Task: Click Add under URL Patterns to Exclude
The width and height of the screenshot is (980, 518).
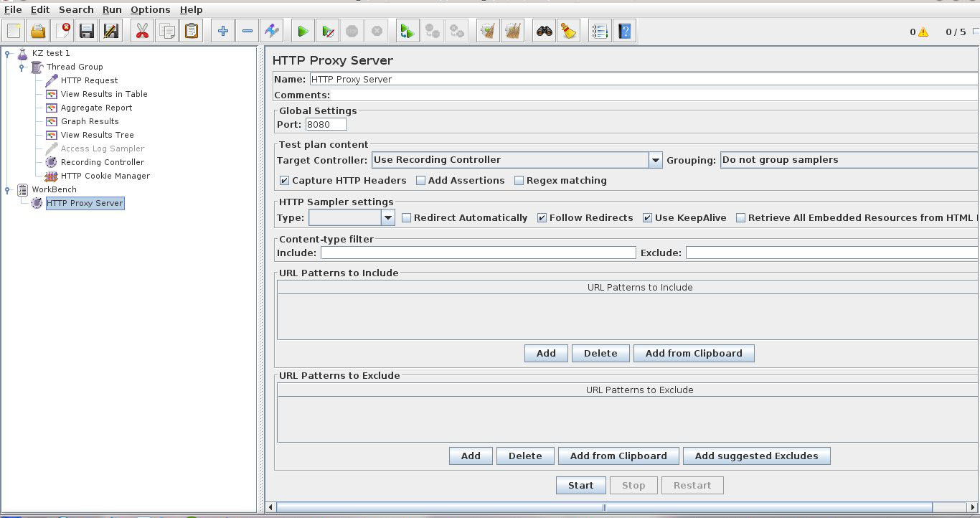Action: pyautogui.click(x=471, y=456)
